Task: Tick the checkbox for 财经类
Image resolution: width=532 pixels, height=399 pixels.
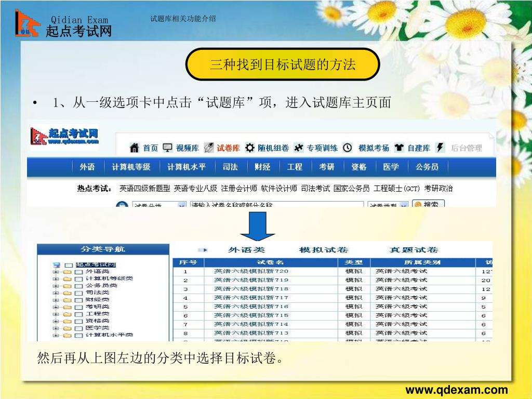Action: [x=78, y=300]
